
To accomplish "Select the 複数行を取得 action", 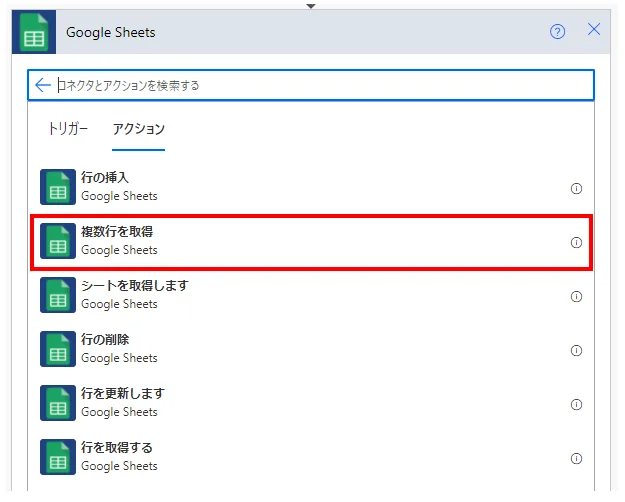I will tap(119, 241).
